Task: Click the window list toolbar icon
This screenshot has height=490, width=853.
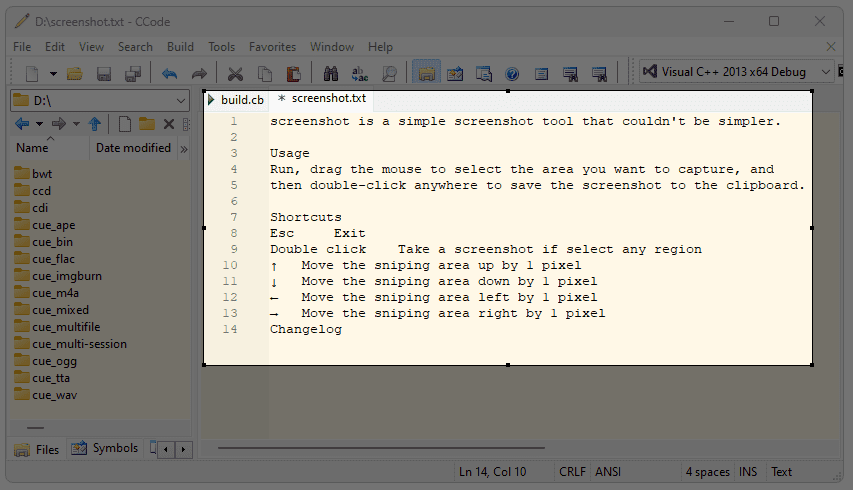Action: [x=484, y=73]
